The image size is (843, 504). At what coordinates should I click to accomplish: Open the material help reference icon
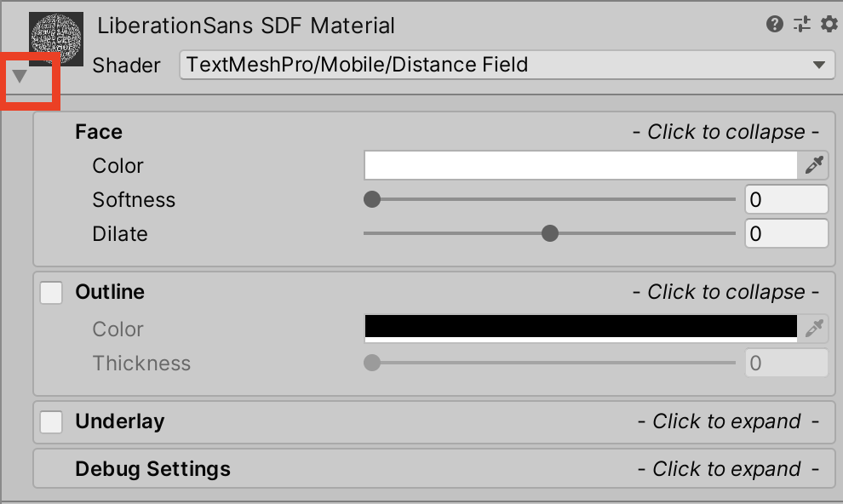pos(774,24)
